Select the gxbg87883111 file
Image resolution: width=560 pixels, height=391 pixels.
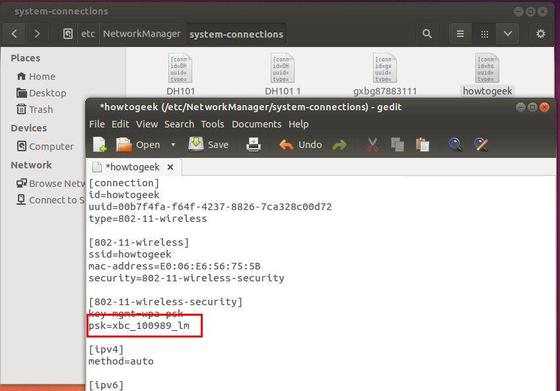click(385, 75)
